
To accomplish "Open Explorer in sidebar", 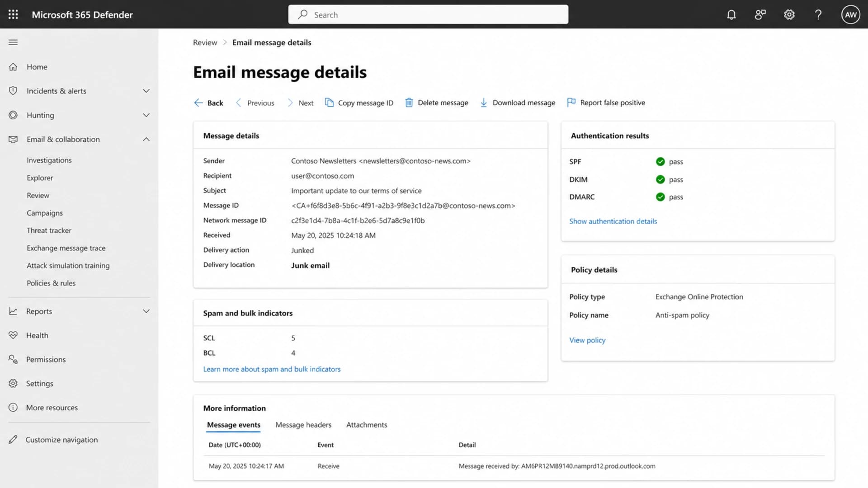I will [40, 178].
